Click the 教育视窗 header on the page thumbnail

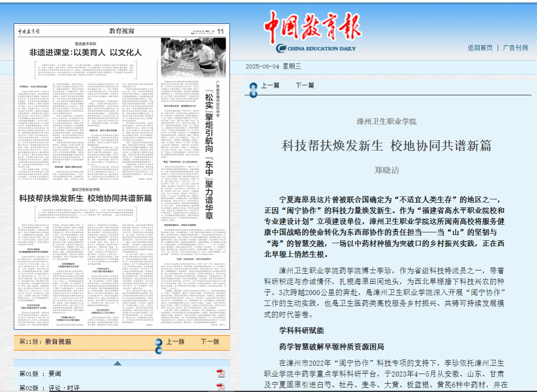click(122, 31)
